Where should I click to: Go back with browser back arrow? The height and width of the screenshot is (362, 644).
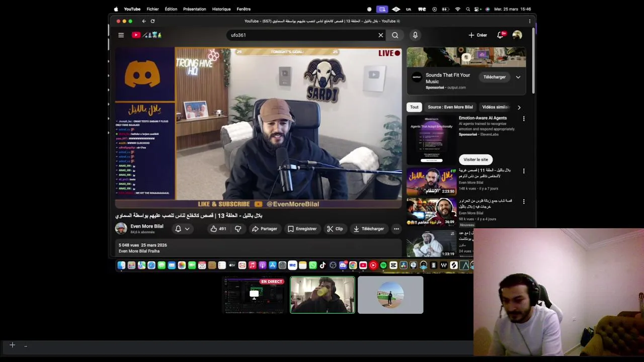pos(144,21)
